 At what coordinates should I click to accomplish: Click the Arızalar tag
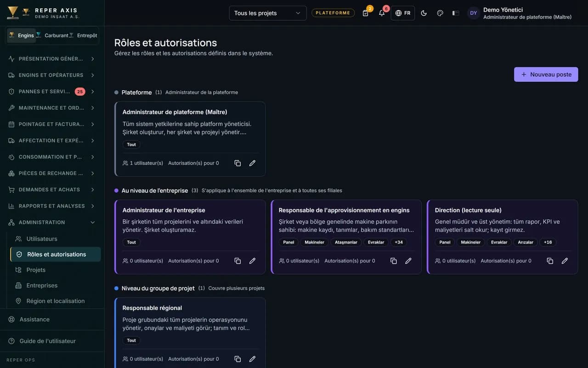[x=526, y=242]
